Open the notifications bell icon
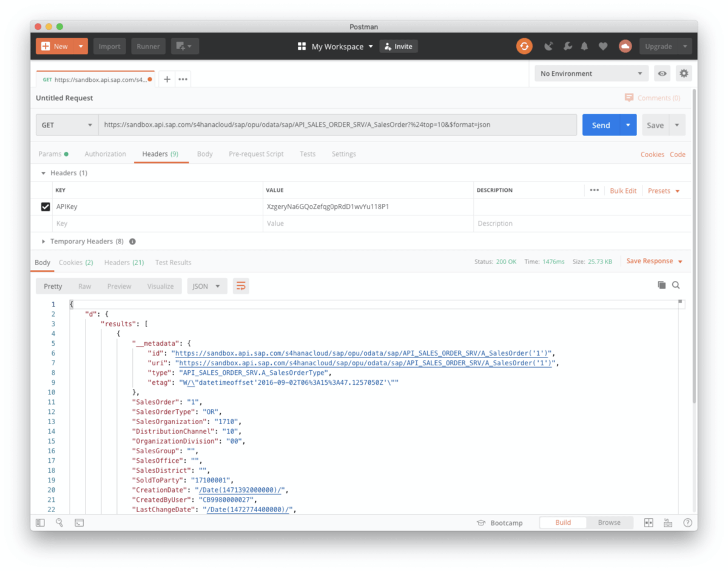 point(585,46)
